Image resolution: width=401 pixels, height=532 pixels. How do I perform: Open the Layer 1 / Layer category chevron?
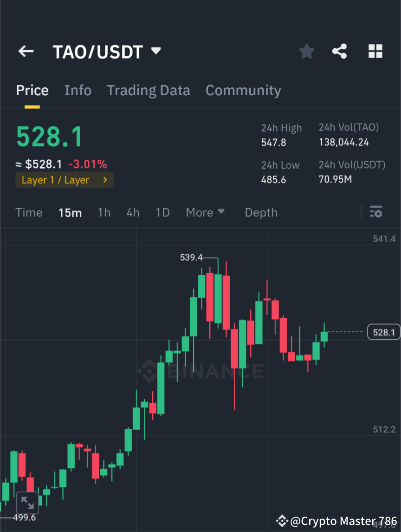click(x=105, y=180)
